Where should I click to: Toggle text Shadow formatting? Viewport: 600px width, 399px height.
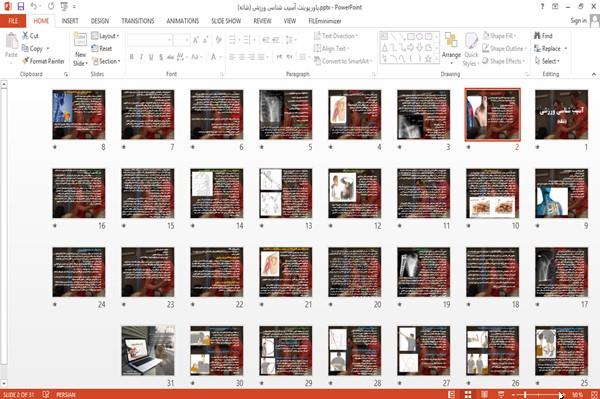tap(161, 57)
